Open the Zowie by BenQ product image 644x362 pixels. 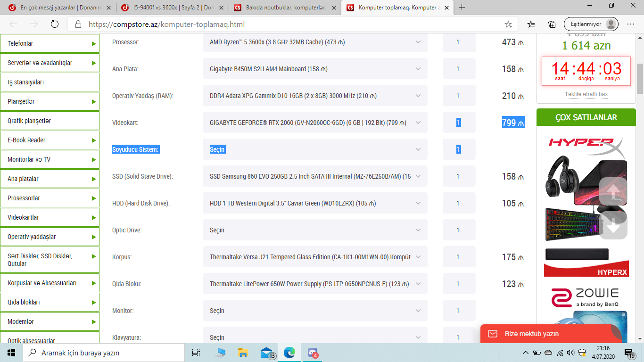(x=586, y=313)
